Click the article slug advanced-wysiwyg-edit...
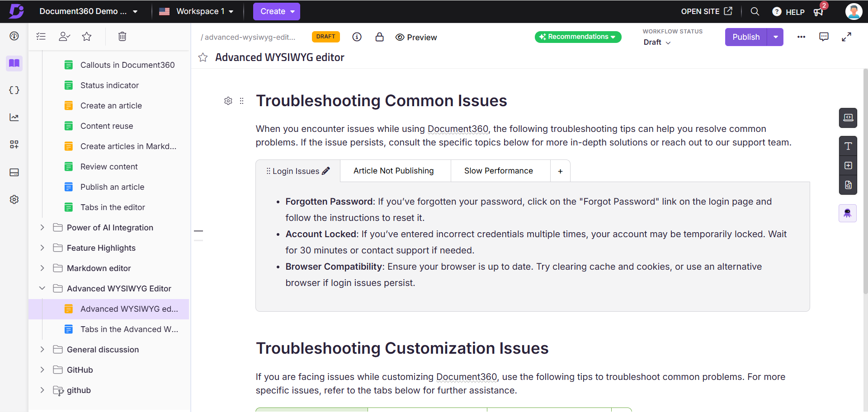The height and width of the screenshot is (412, 868). [248, 37]
